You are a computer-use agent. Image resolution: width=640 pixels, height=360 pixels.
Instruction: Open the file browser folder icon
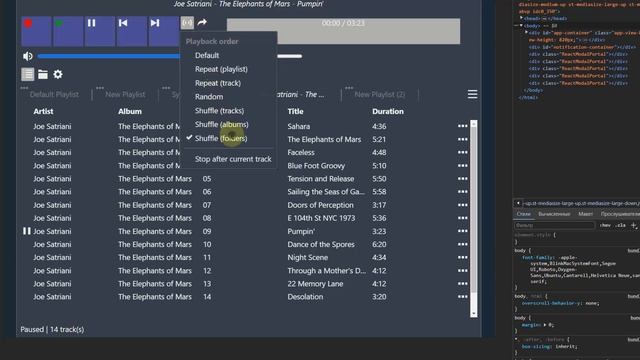click(43, 74)
